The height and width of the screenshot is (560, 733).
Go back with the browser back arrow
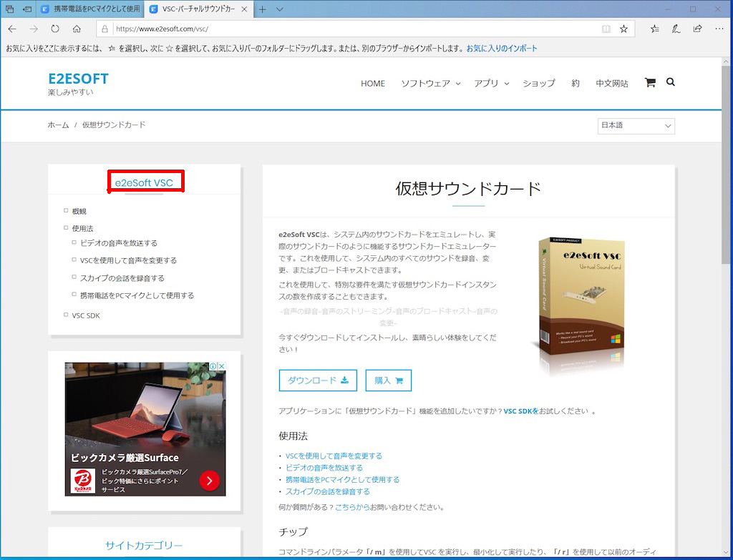(x=12, y=29)
